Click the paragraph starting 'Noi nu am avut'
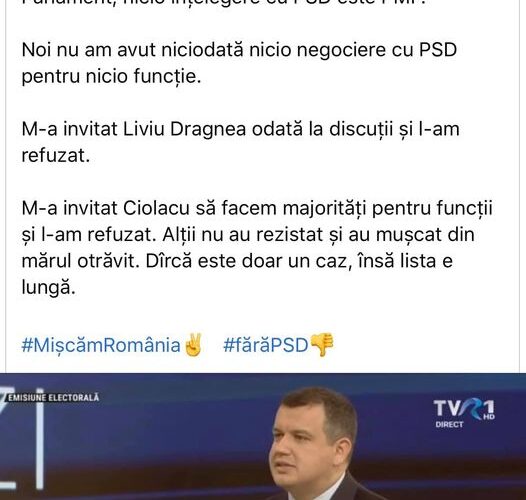 tap(239, 63)
